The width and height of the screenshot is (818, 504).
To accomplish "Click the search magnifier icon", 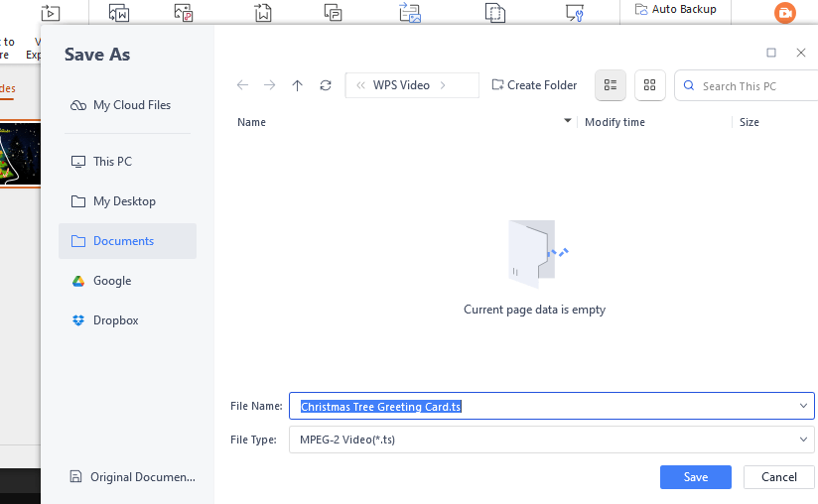I will click(x=689, y=85).
